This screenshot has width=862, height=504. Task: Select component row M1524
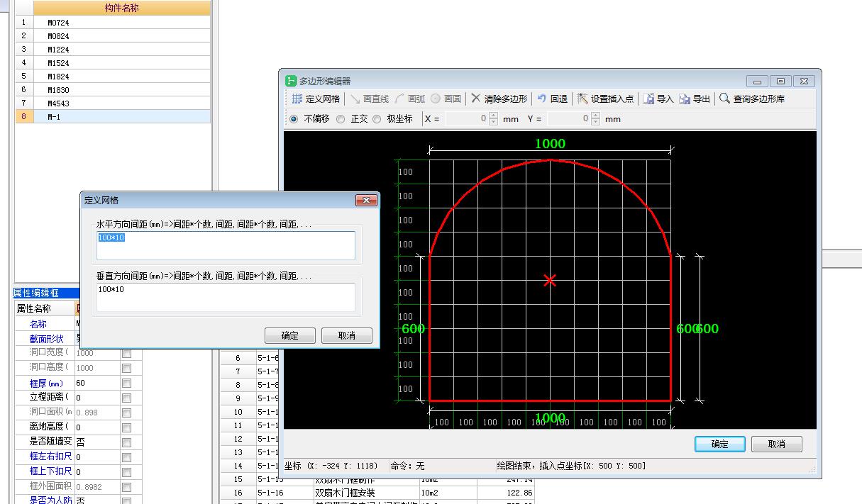click(x=114, y=63)
